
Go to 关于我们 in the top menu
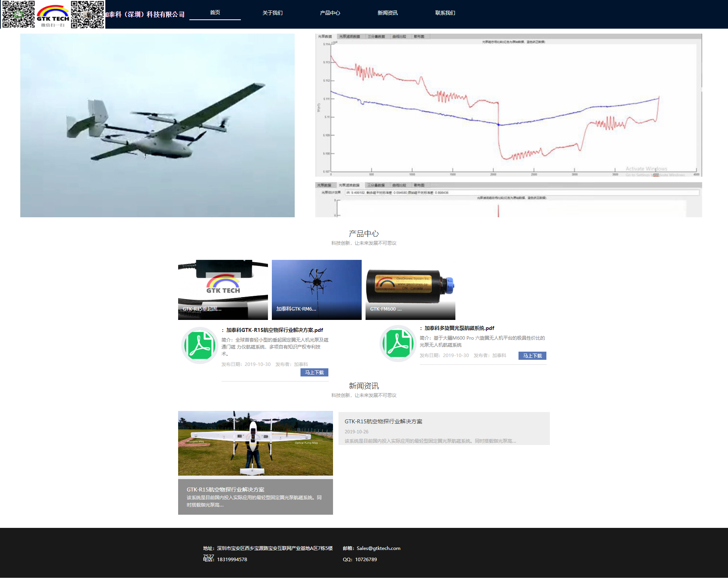click(x=272, y=13)
